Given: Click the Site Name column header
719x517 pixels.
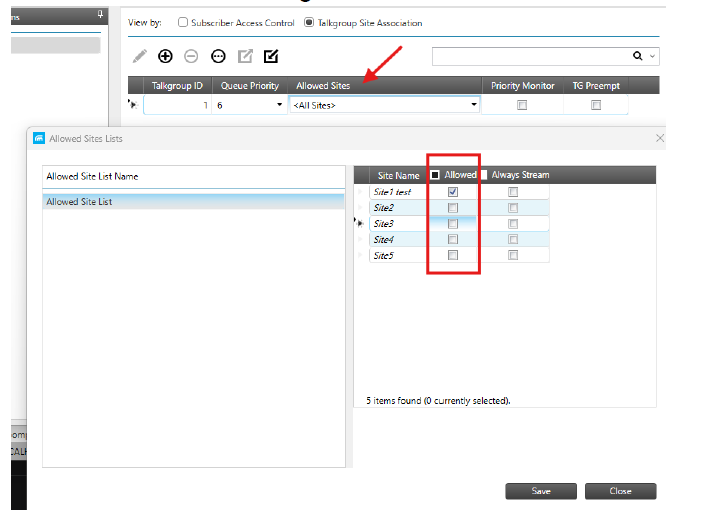Looking at the screenshot, I should 398,175.
